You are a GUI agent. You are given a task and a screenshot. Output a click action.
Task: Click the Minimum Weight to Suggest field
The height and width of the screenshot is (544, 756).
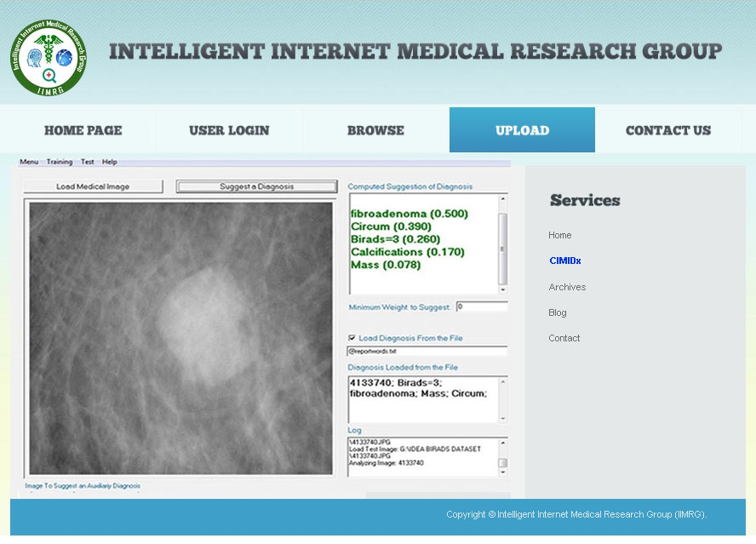pyautogui.click(x=481, y=306)
